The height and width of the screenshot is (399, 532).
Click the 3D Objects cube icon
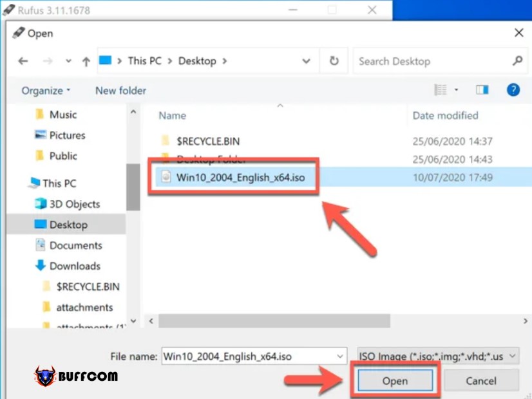(41, 203)
